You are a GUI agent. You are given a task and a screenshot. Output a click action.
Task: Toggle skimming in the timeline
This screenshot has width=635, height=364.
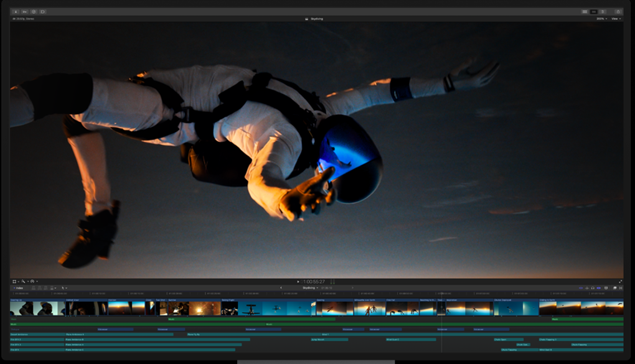tap(581, 288)
